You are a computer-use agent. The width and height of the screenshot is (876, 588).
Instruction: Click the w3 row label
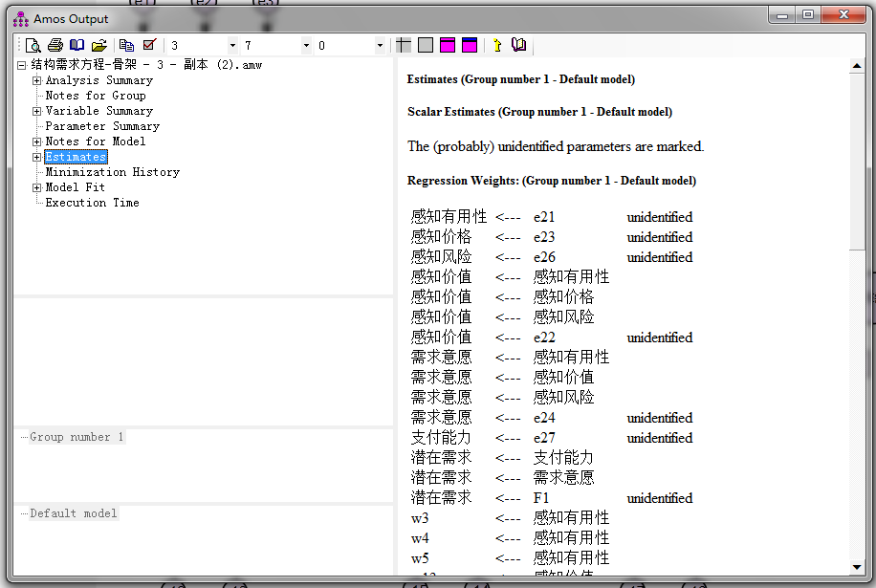pos(420,519)
